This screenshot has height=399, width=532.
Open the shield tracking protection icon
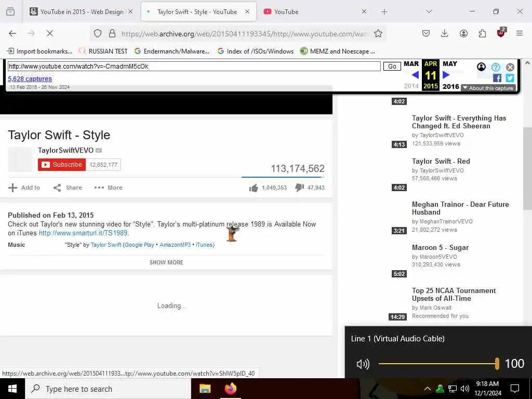(98, 33)
